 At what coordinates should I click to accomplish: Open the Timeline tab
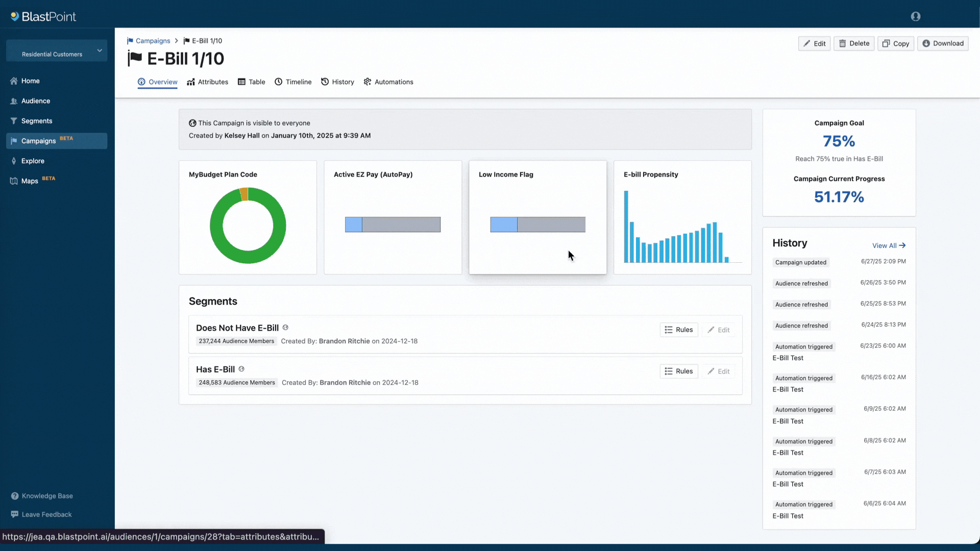pyautogui.click(x=293, y=82)
